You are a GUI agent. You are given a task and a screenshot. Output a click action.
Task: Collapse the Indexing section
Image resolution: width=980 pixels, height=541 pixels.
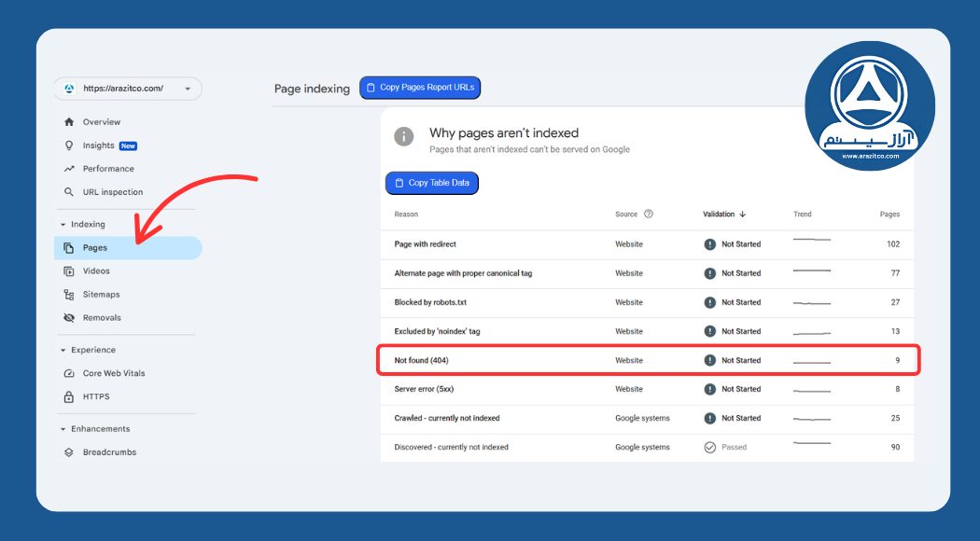coord(63,225)
